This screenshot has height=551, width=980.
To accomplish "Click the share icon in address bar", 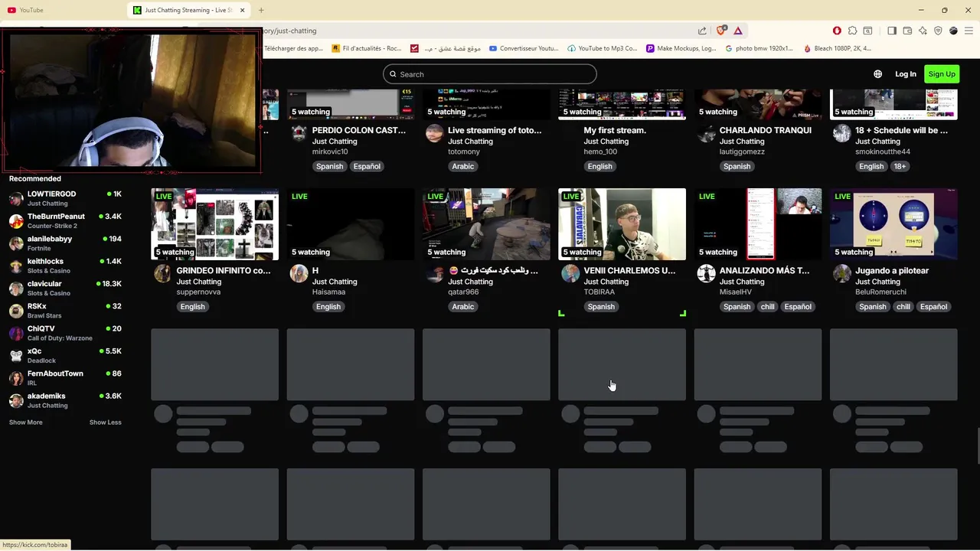I will [x=702, y=31].
